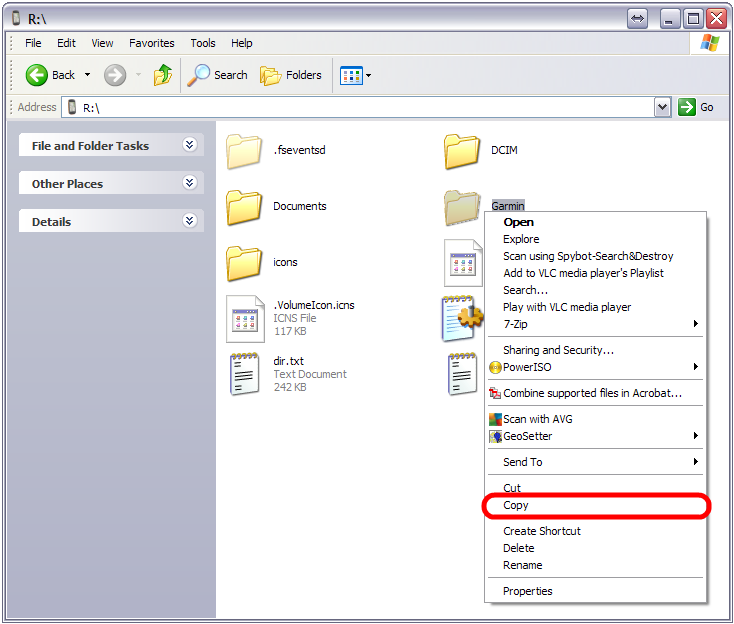Click inside the Address field showing R:\
The height and width of the screenshot is (624, 734).
360,107
